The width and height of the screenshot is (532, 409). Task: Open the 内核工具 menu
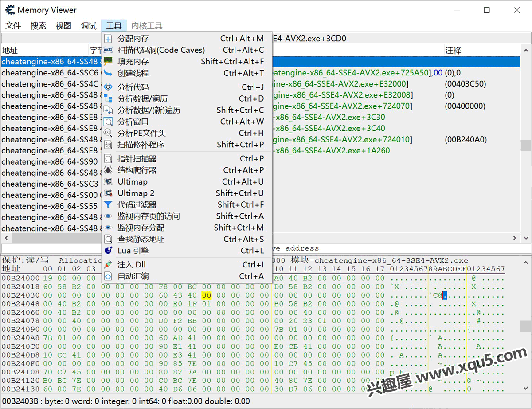[x=147, y=26]
